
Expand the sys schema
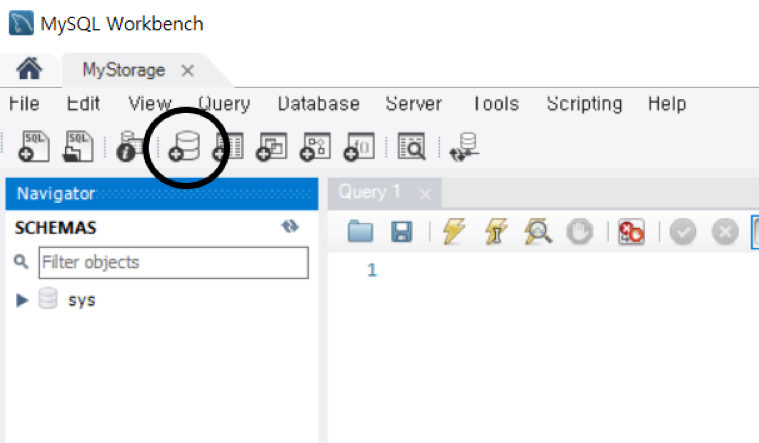click(x=21, y=300)
